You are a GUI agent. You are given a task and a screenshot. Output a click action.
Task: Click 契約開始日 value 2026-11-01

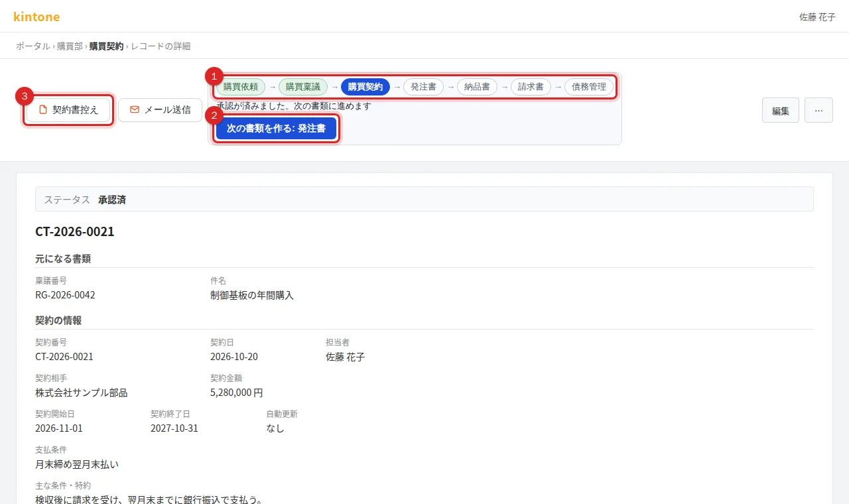(59, 428)
